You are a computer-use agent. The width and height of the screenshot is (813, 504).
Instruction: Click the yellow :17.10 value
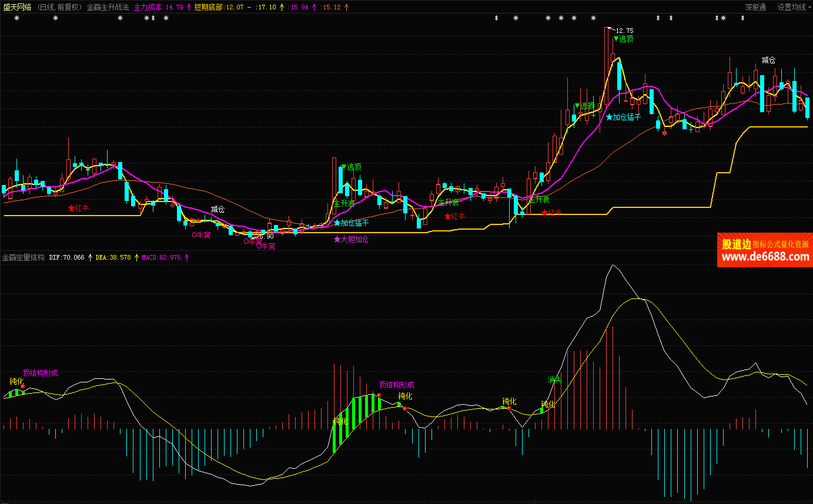266,7
